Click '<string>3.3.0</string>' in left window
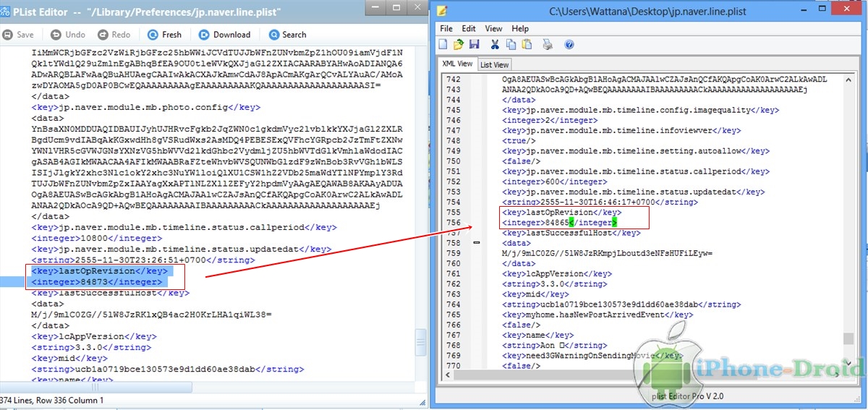This screenshot has height=410, width=868. pyautogui.click(x=92, y=347)
